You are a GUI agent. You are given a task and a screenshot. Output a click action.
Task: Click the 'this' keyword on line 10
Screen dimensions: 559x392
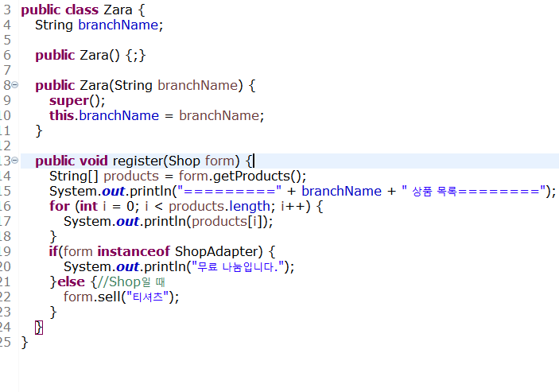pos(61,115)
